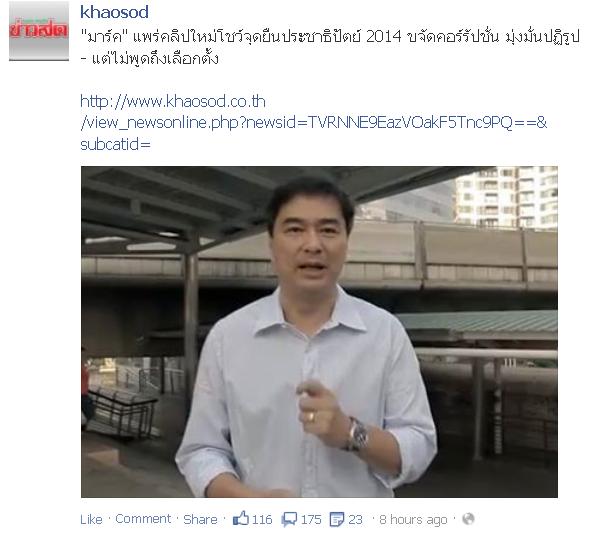
Task: Click the khaosod page profile picture
Action: [39, 31]
